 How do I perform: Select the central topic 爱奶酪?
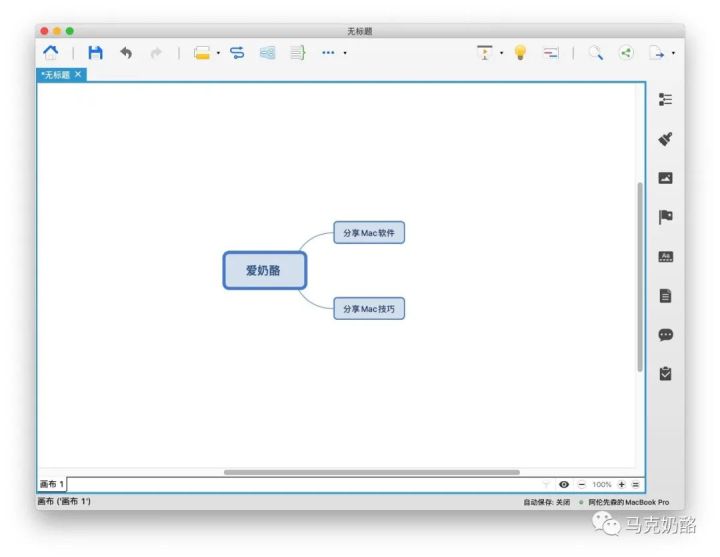click(x=264, y=270)
